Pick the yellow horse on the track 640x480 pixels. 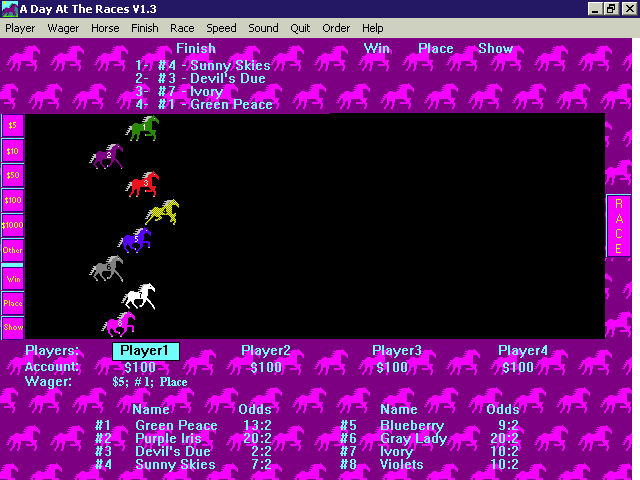click(162, 212)
